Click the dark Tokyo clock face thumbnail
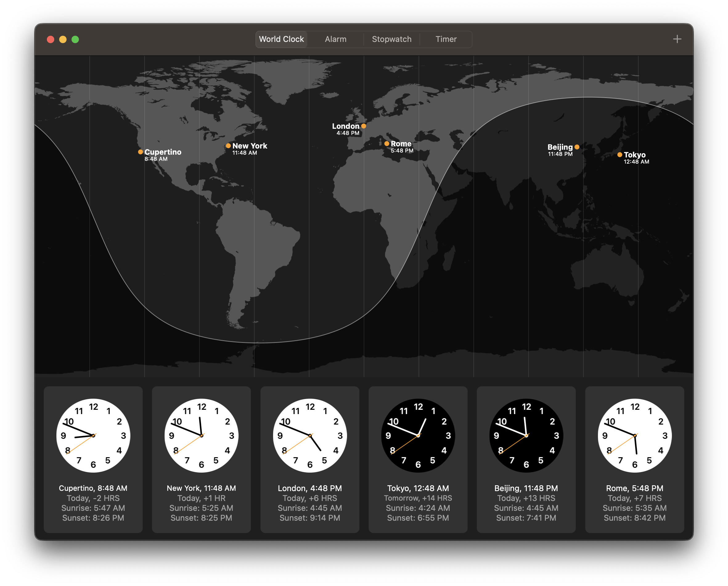Screen dimensions: 728x586 coord(418,436)
